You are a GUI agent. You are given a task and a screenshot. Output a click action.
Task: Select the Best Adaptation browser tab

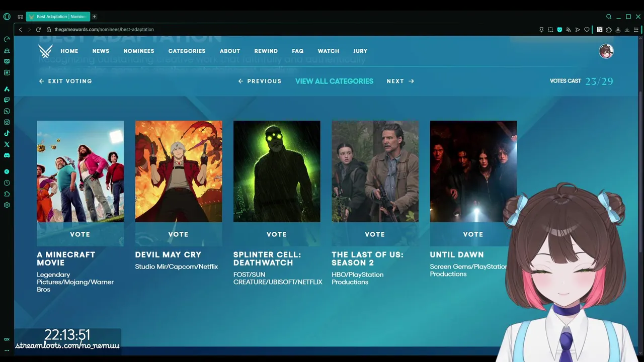click(58, 17)
